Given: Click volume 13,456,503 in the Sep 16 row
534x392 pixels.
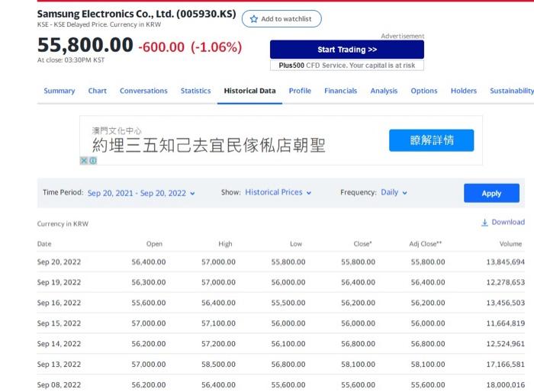Looking at the screenshot, I should pos(505,303).
